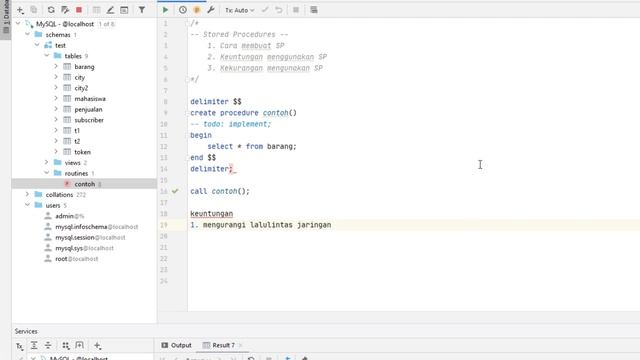Viewport: 640px width, 360px height.
Task: Click Add Service plus icon in Services
Action: click(98, 346)
